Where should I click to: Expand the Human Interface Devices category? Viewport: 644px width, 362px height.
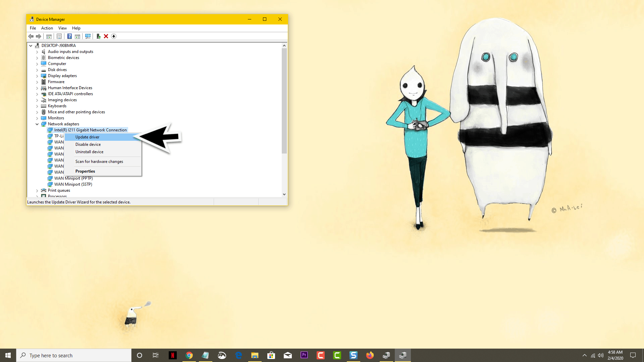(37, 88)
